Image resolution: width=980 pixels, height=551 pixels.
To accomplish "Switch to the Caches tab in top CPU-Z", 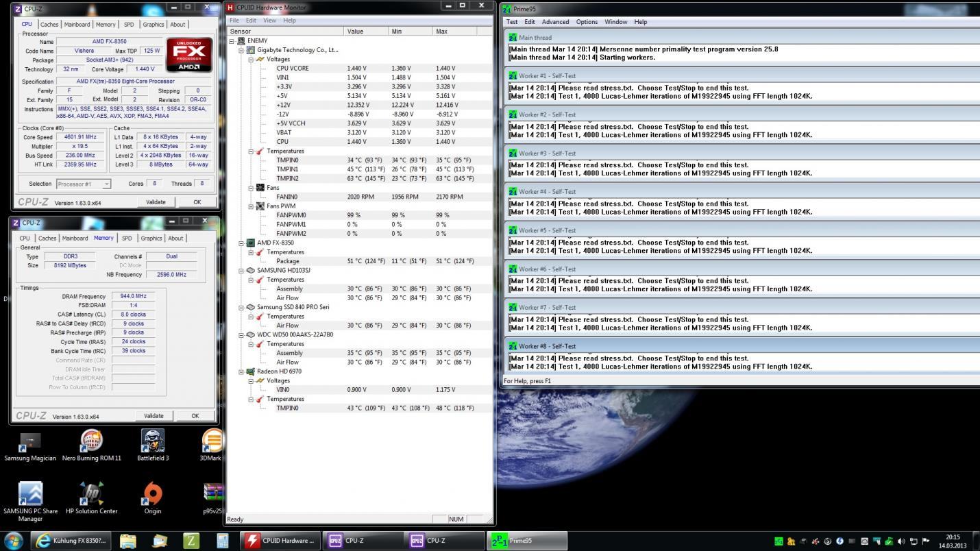I will (x=49, y=25).
